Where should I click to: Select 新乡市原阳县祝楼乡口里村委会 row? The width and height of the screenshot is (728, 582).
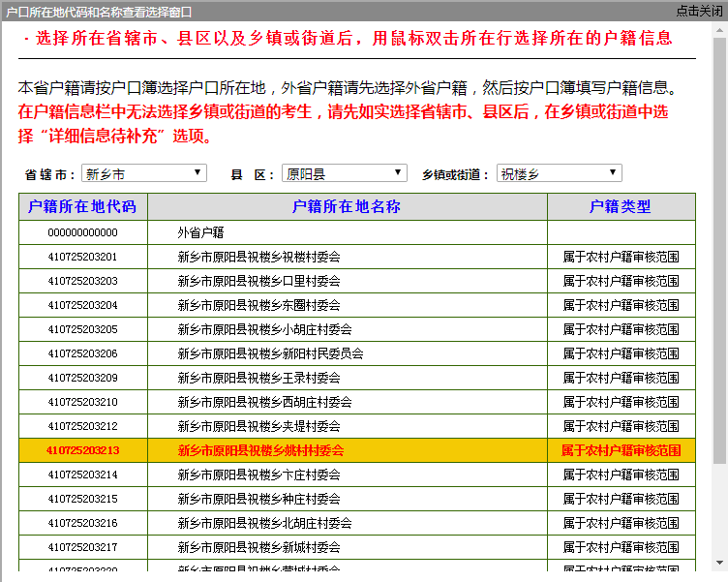[x=348, y=281]
